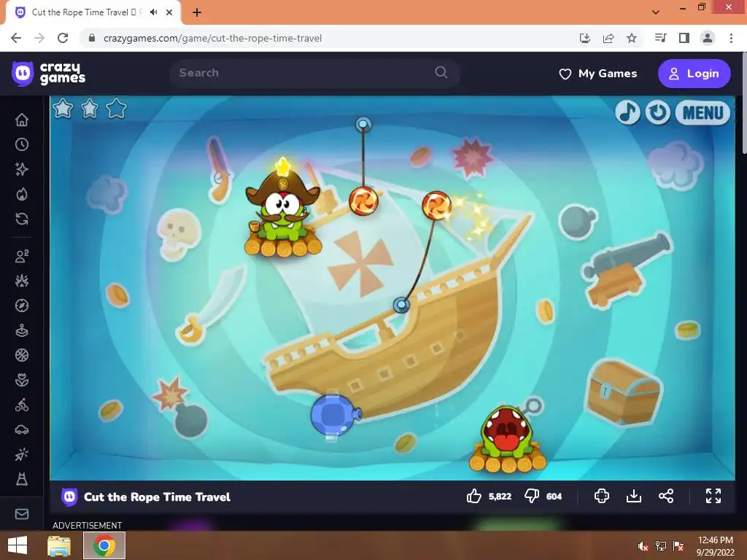
Task: Open Basketball category icon in sidebar
Action: [x=22, y=355]
